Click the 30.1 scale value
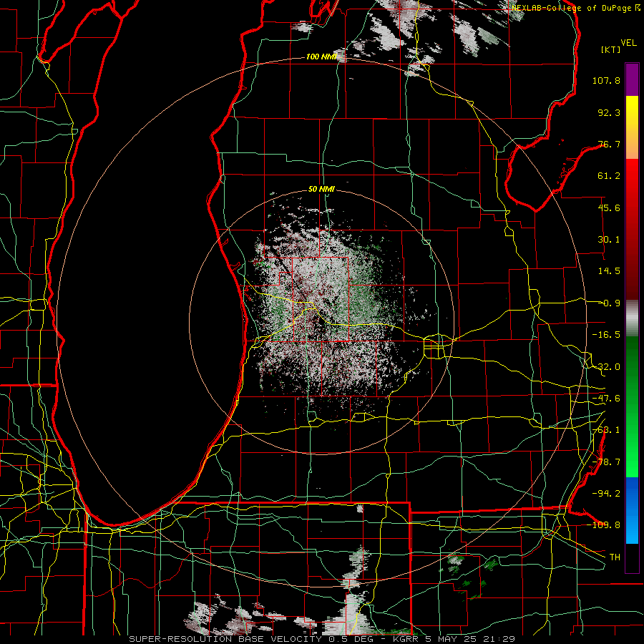Viewport: 644px width, 644px height. coord(609,240)
